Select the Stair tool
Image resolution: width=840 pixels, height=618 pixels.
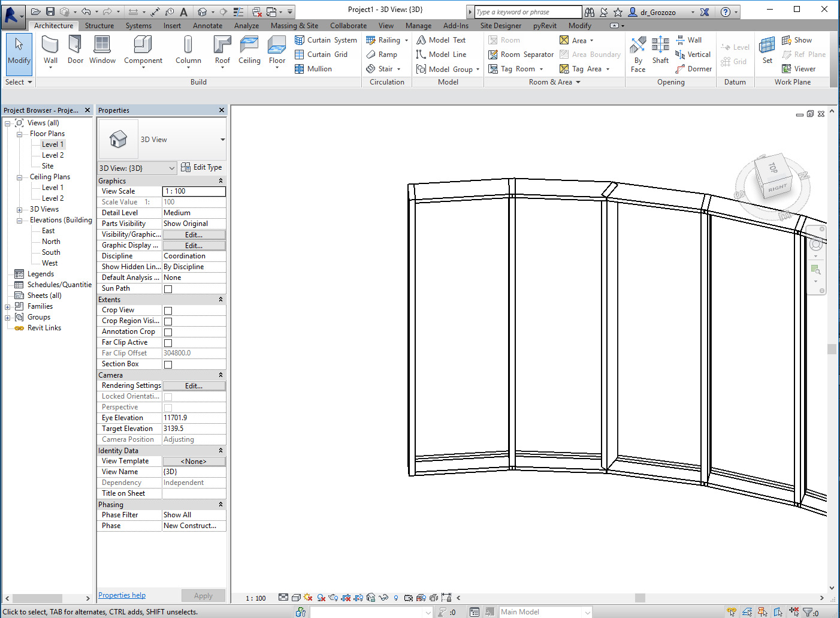tap(383, 68)
